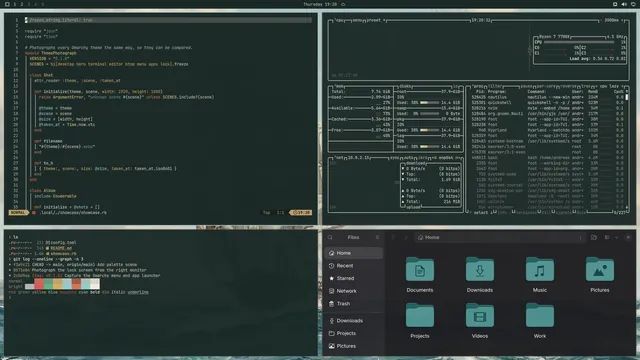Toggle btop process tree view
The height and width of the screenshot is (360, 640).
point(586,87)
